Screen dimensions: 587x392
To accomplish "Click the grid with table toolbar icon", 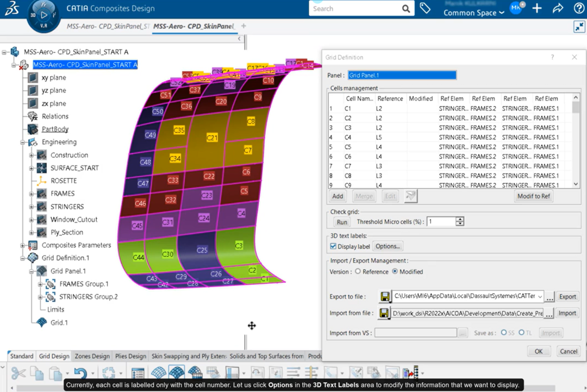I will tap(195, 373).
